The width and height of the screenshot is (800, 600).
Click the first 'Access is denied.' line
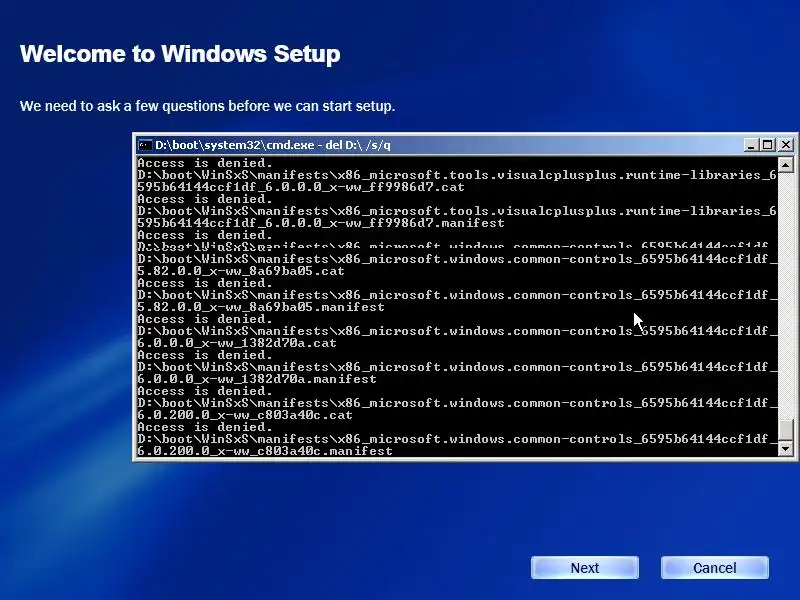205,163
